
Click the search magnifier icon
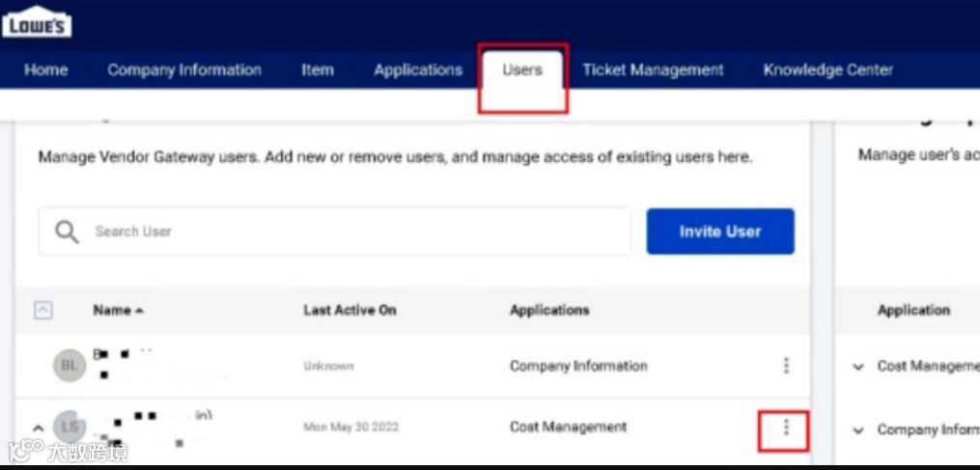click(x=67, y=232)
